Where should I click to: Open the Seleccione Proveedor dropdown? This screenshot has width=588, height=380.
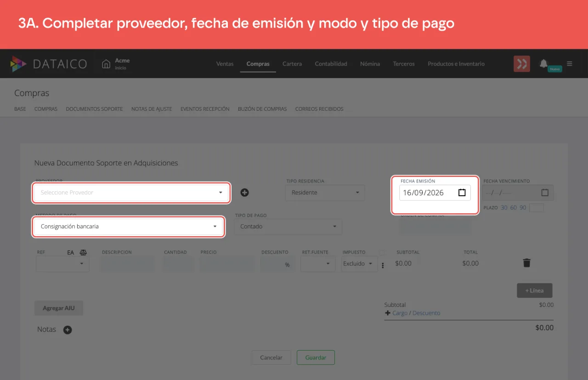[131, 193]
